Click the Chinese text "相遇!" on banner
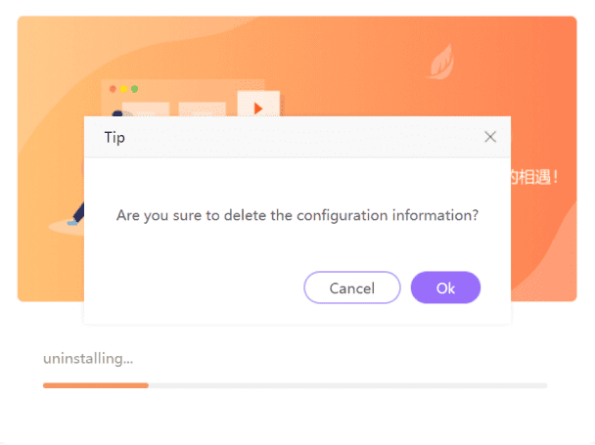This screenshot has width=595, height=445. [538, 177]
